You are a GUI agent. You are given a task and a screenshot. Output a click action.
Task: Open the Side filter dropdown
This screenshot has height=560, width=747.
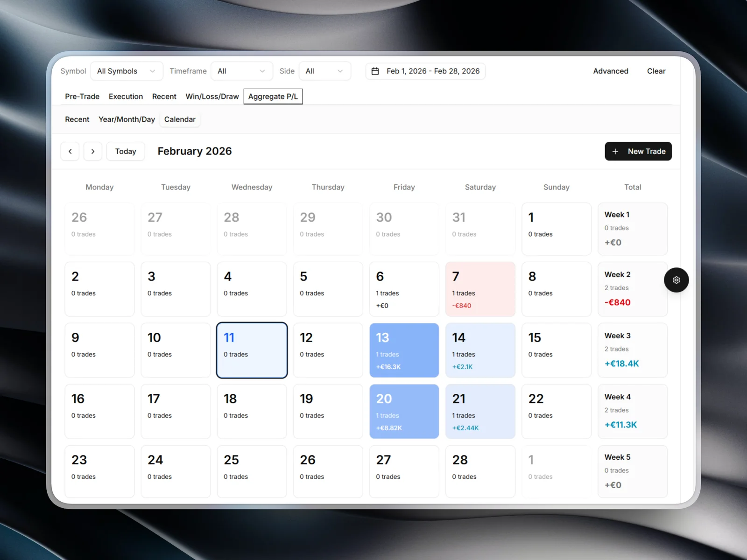[324, 71]
